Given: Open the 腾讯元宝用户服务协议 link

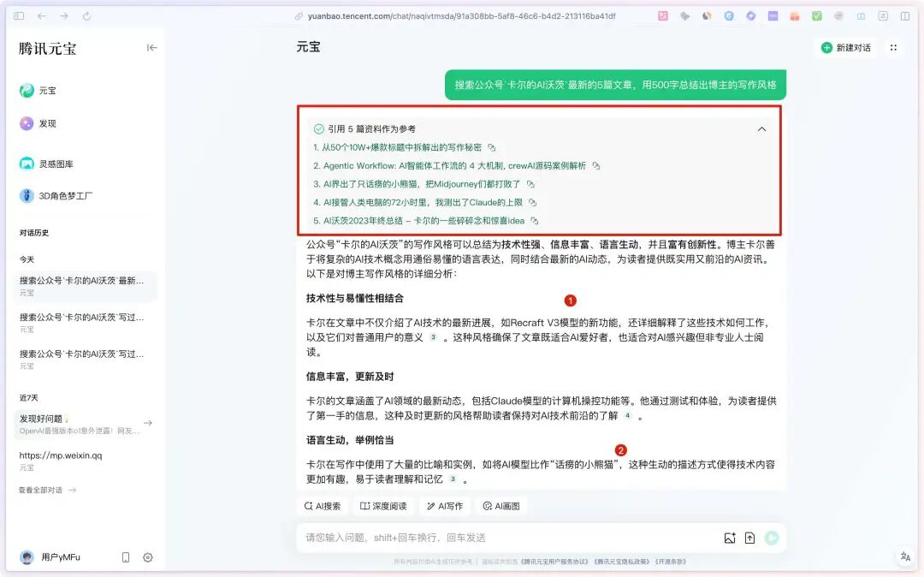Looking at the screenshot, I should click(x=554, y=562).
